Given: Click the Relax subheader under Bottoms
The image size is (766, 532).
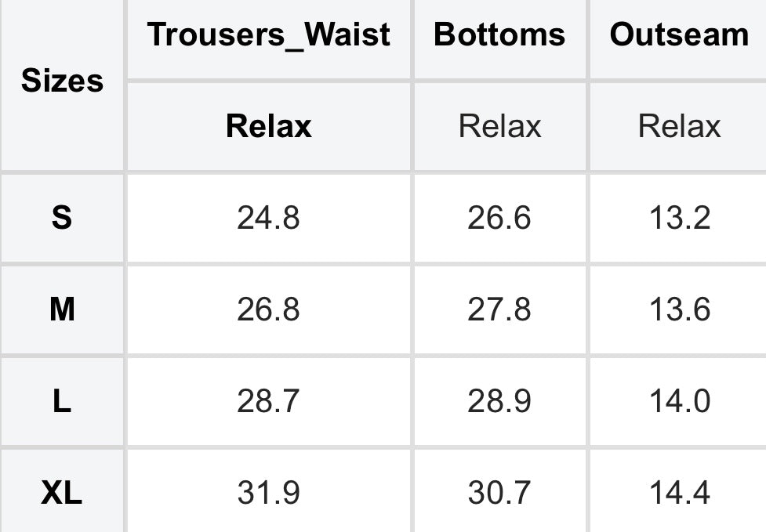Looking at the screenshot, I should [x=499, y=126].
